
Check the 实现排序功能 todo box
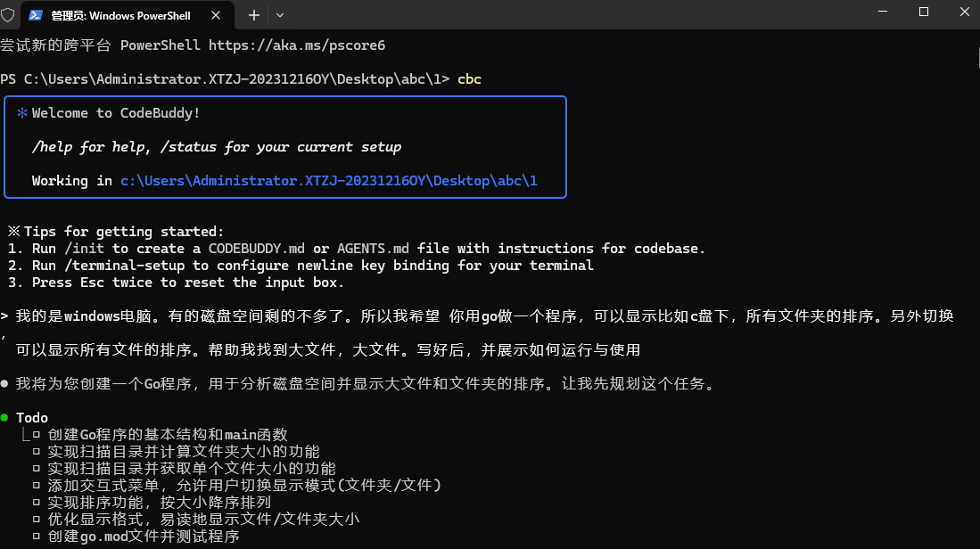(x=37, y=502)
